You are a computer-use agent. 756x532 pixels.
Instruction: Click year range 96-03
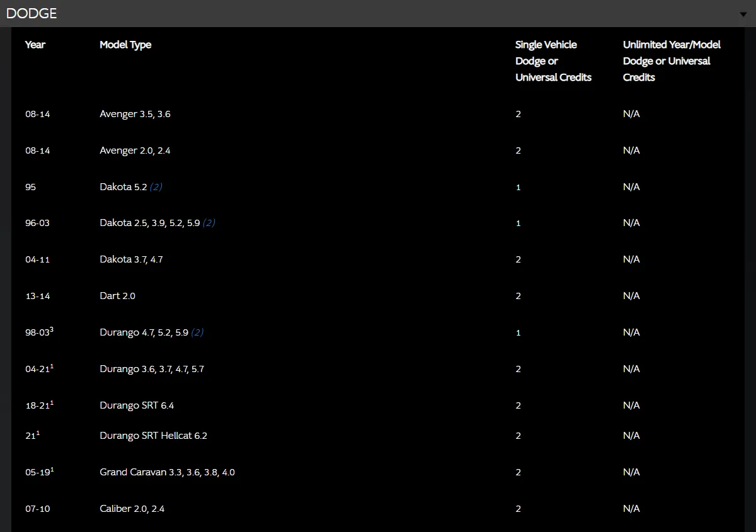[37, 223]
